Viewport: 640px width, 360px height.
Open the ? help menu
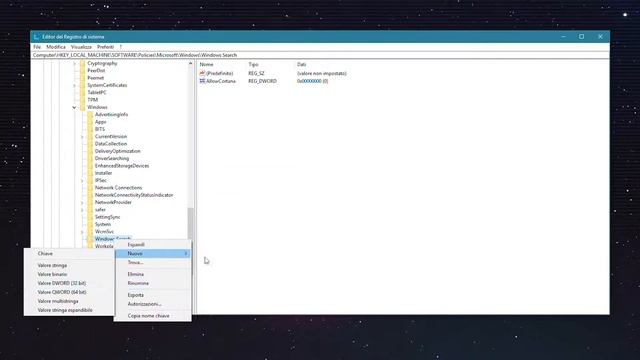coord(120,47)
